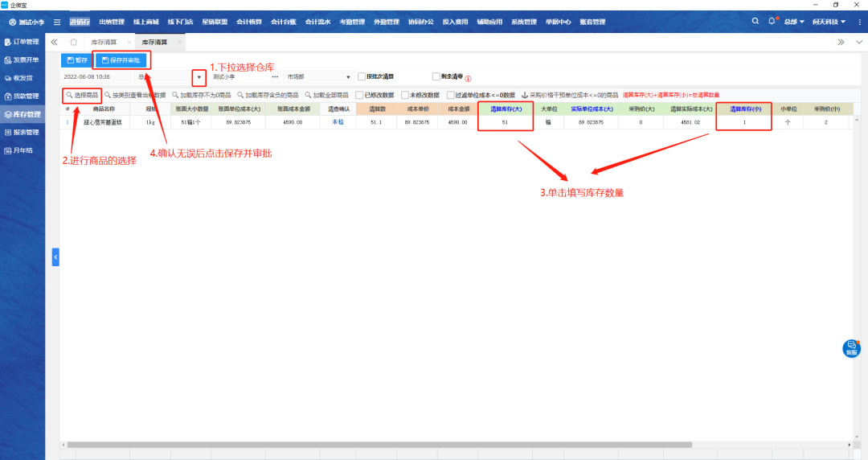Open the notification bell
The width and height of the screenshot is (868, 460).
point(772,21)
